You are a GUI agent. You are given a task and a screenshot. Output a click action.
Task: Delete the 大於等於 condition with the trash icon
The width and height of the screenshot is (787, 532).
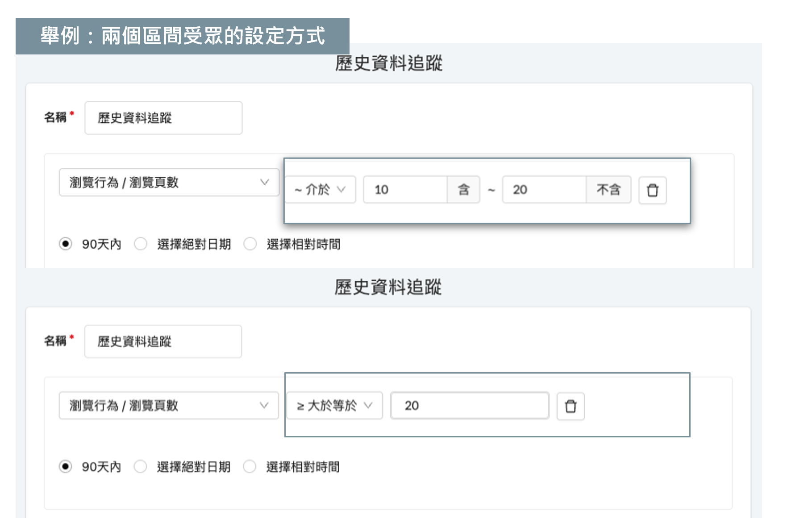(x=571, y=406)
